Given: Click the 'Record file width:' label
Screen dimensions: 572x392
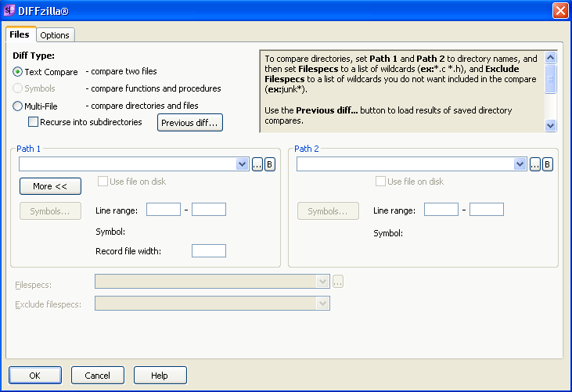Looking at the screenshot, I should (x=128, y=251).
